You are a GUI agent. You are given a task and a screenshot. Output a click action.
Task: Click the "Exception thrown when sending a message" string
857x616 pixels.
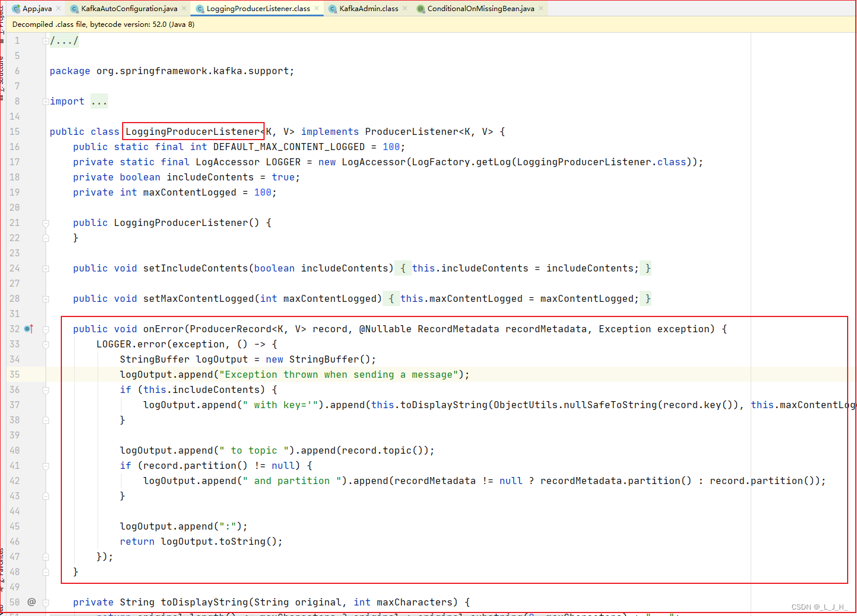point(339,375)
